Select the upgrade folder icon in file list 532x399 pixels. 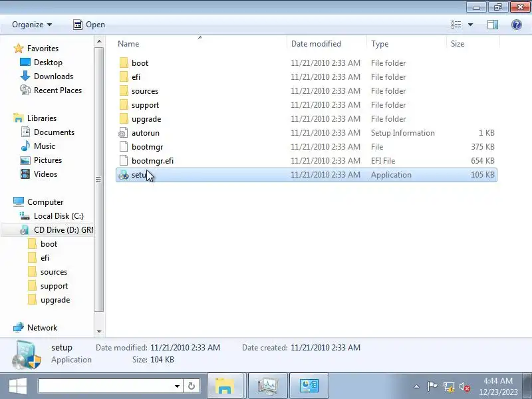124,119
